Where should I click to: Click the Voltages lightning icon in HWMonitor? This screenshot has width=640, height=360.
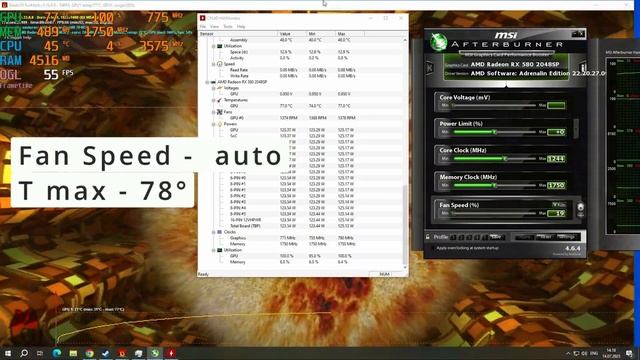coord(220,88)
